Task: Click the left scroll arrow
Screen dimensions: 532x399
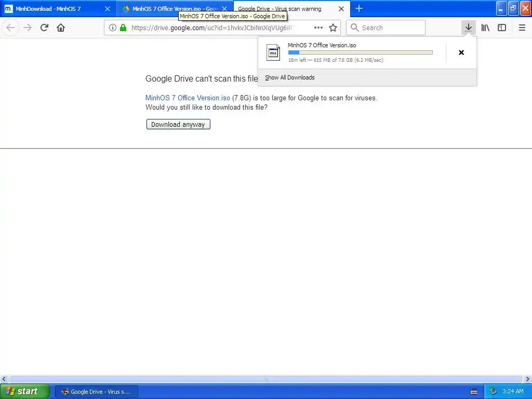Action: click(4, 379)
